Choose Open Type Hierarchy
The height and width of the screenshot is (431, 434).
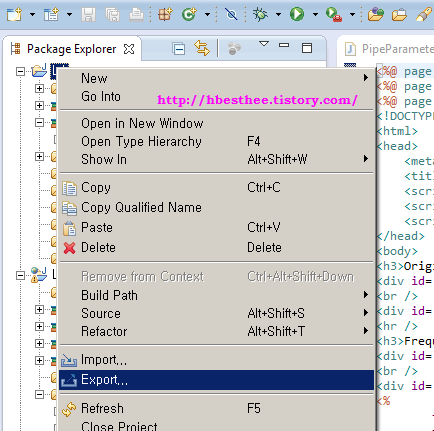pos(216,142)
